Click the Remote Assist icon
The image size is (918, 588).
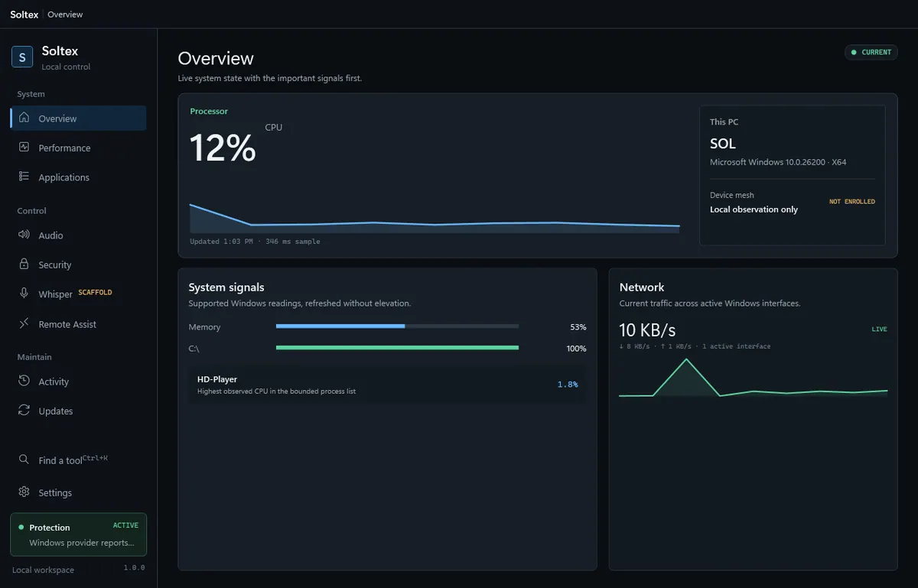point(24,323)
